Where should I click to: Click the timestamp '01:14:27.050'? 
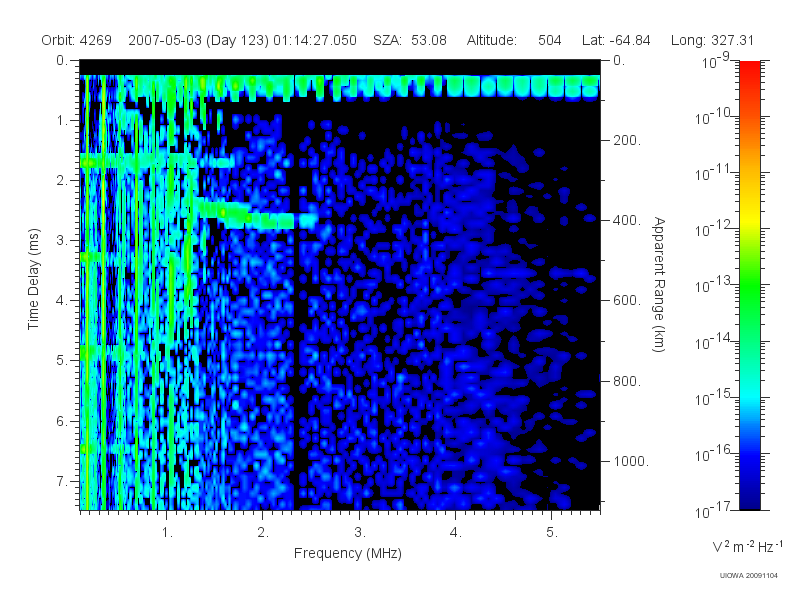point(315,40)
